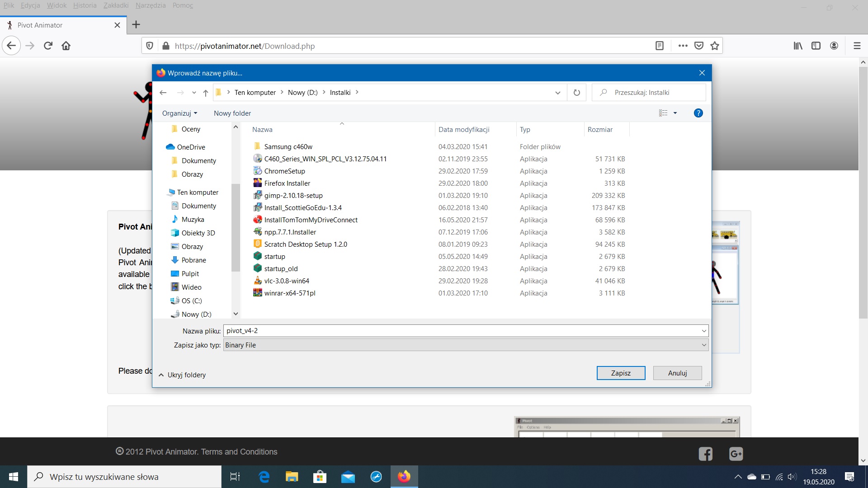The width and height of the screenshot is (868, 488).
Task: Select the ChromeSetup application file
Action: pos(284,171)
